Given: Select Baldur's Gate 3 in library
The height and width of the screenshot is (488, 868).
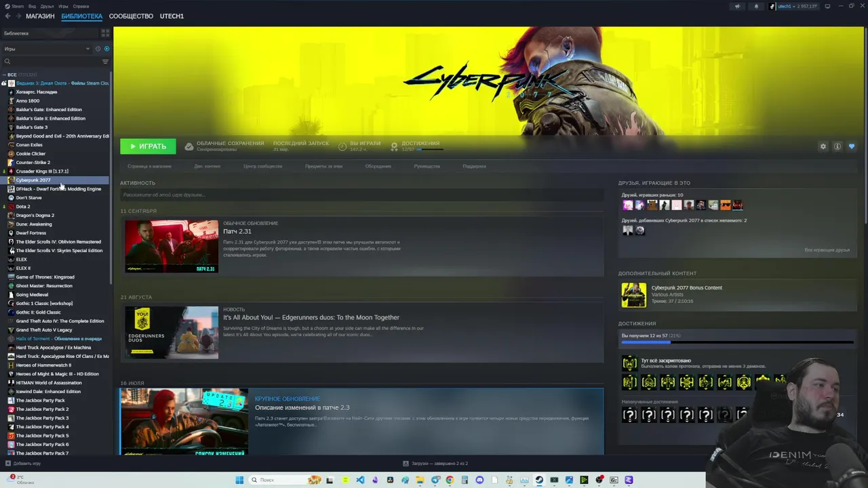Looking at the screenshot, I should point(31,127).
